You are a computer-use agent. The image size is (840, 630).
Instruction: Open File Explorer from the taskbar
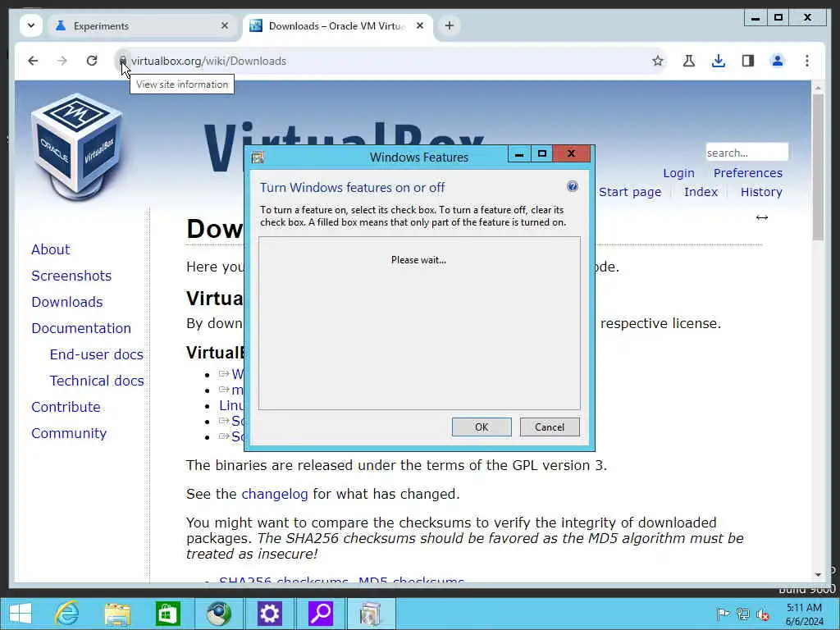click(117, 614)
